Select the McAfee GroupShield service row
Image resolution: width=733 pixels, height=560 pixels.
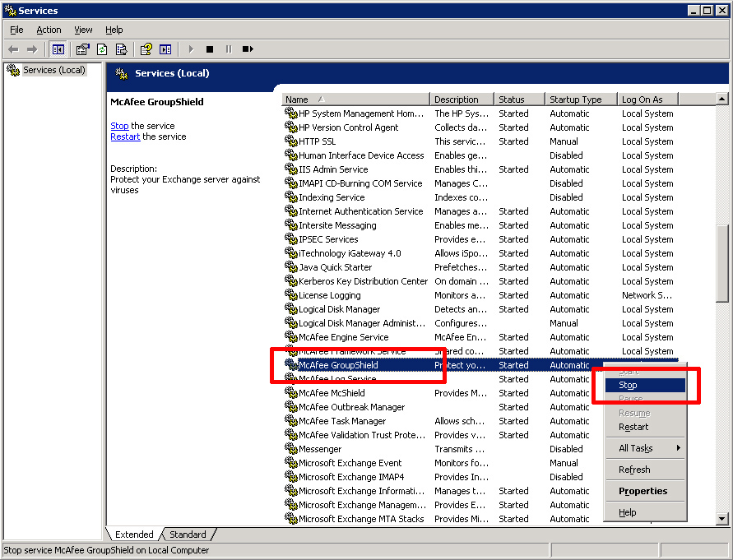coord(480,365)
